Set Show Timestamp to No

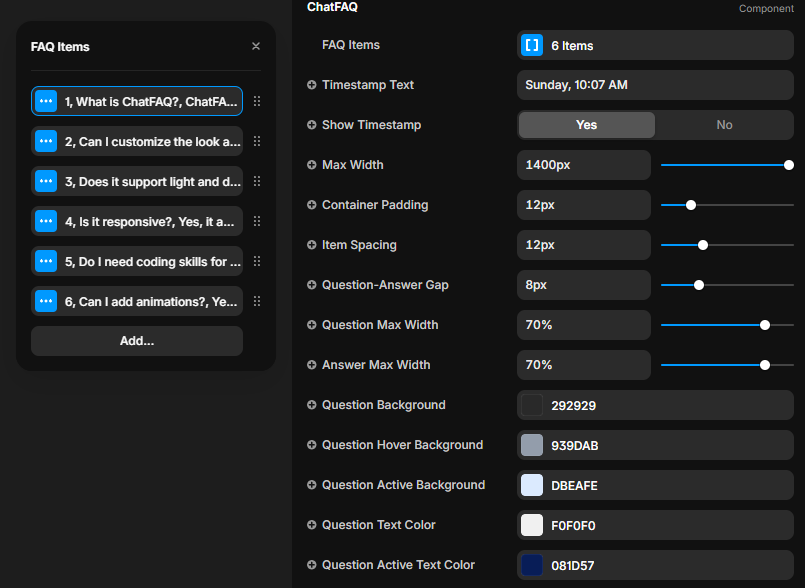(724, 125)
